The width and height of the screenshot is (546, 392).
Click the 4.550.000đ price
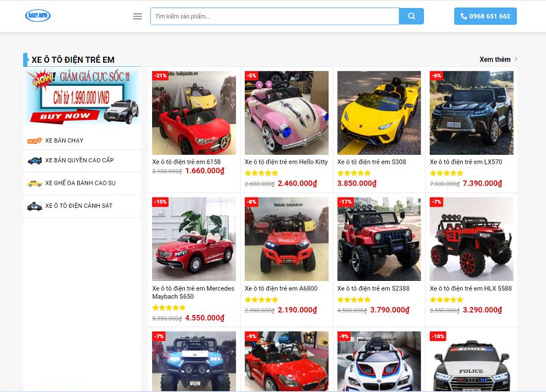(x=205, y=318)
